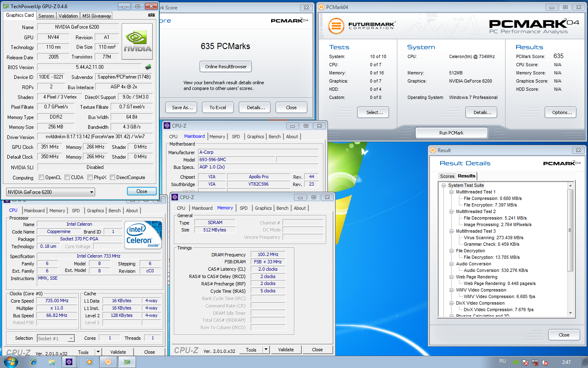The width and height of the screenshot is (588, 368).
Task: Open the MSI Giveaway tab
Action: (x=96, y=16)
